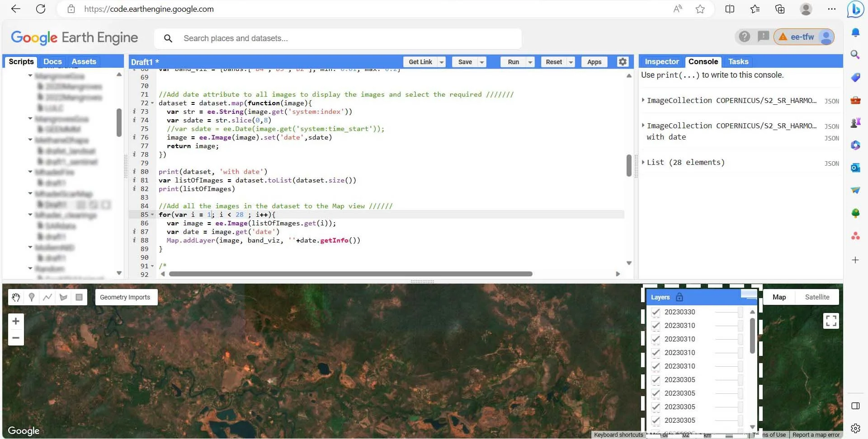
Task: Select the pan hand tool on map
Action: tap(16, 297)
